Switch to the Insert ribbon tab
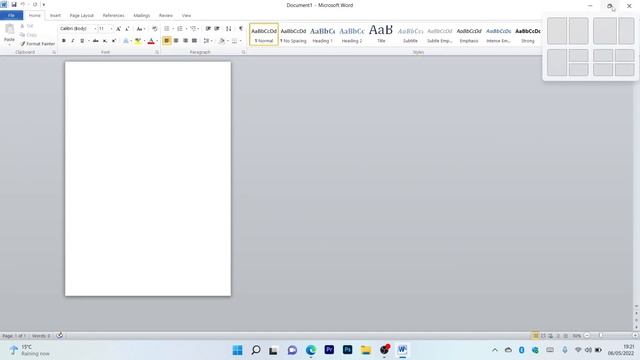This screenshot has height=360, width=640. (x=55, y=16)
